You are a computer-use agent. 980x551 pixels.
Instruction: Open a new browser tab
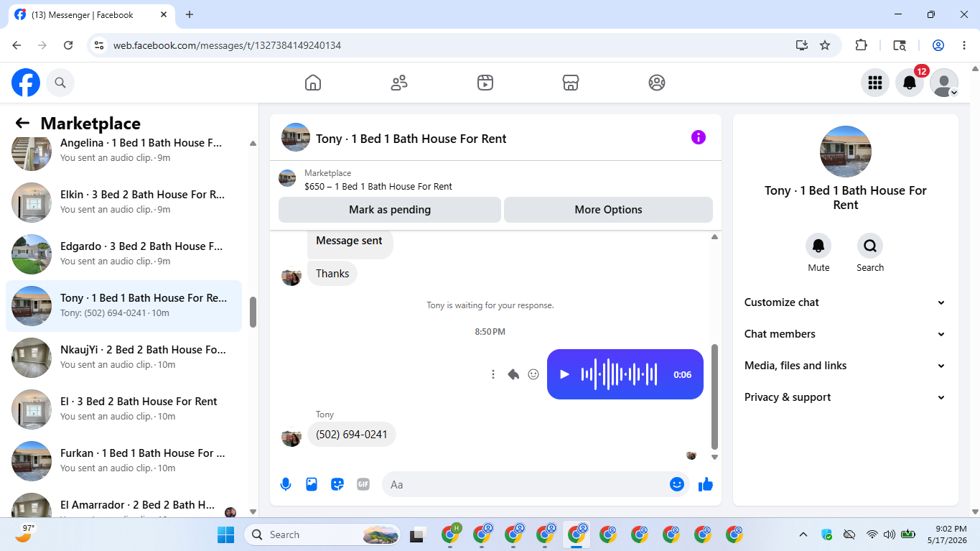coord(190,14)
